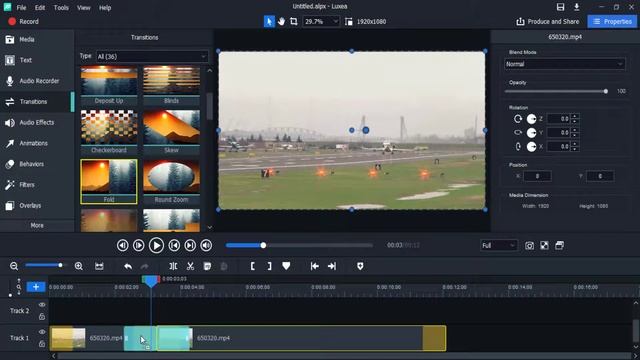640x360 pixels.
Task: Click the save icon in title bar
Action: point(560,7)
